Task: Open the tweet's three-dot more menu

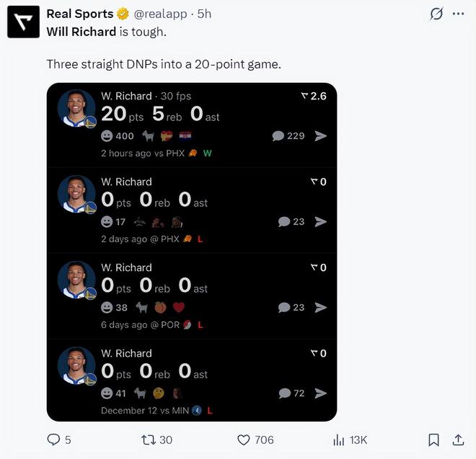Action: pos(457,14)
